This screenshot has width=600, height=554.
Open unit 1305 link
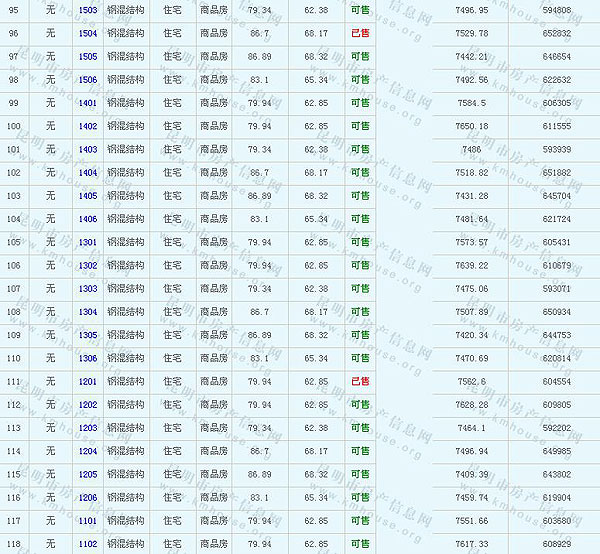tap(88, 335)
